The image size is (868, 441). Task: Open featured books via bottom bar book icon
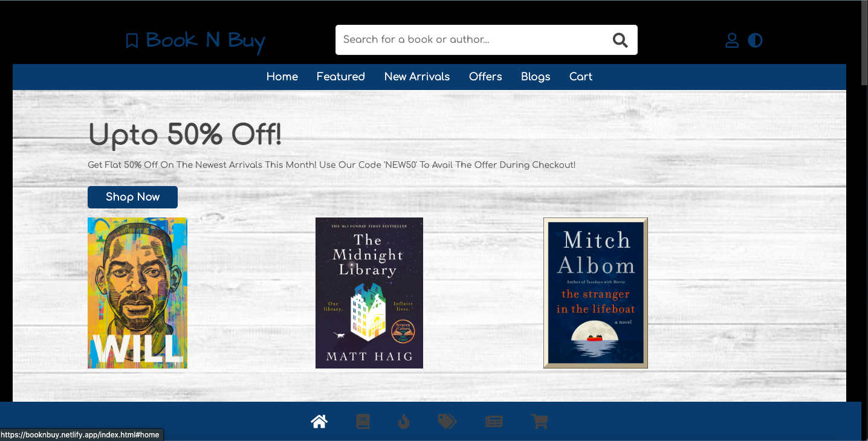pos(363,421)
